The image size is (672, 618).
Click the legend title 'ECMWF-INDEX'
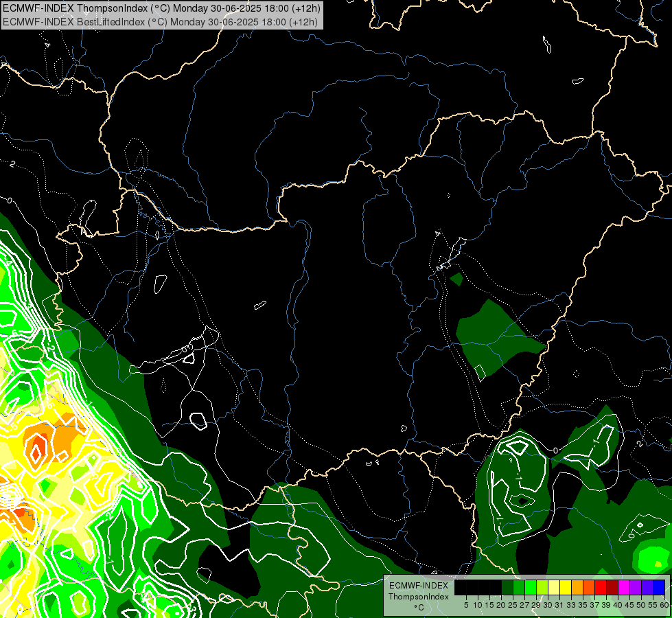(419, 586)
